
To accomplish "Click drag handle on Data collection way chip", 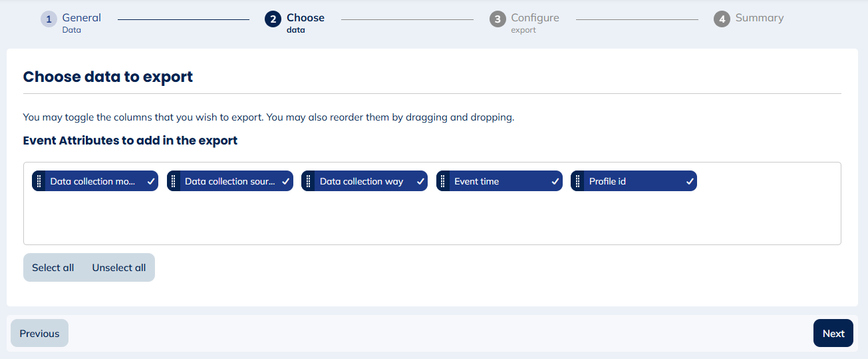I will tap(309, 181).
